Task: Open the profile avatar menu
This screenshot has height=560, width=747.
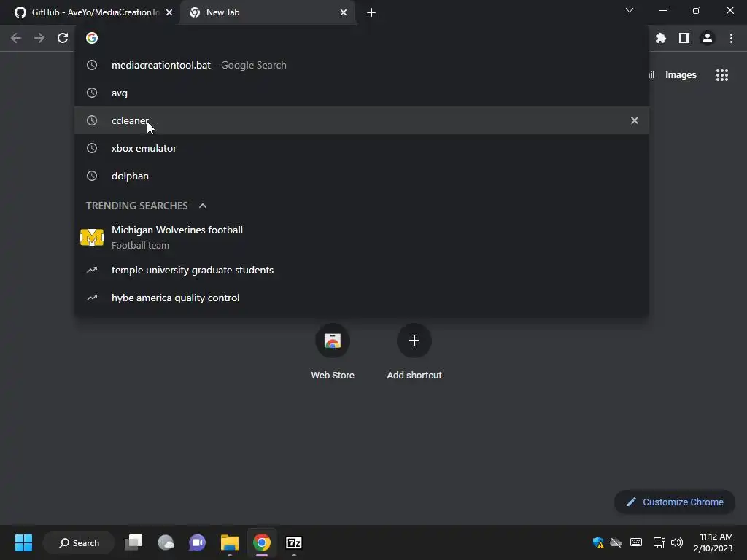Action: pyautogui.click(x=708, y=38)
